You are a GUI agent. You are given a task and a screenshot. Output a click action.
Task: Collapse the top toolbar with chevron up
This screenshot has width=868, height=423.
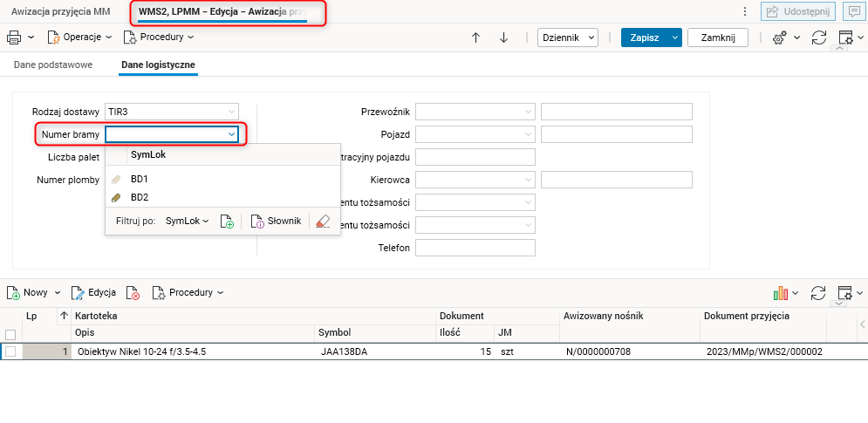(838, 49)
